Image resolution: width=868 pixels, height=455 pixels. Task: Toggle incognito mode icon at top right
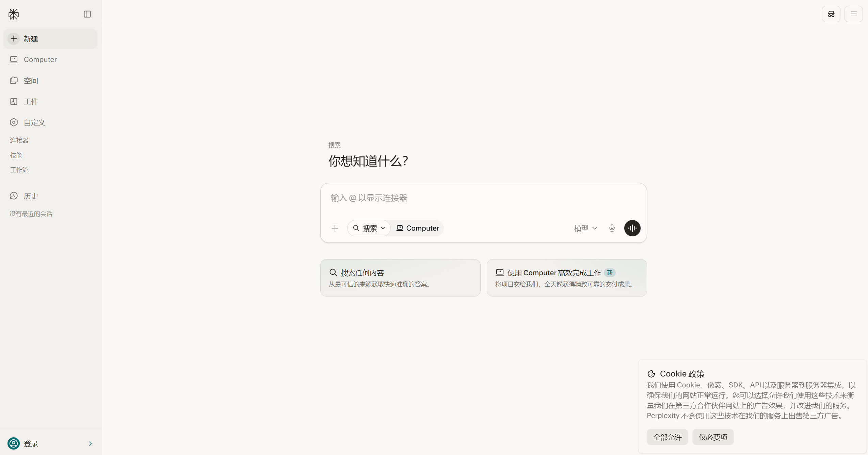click(x=831, y=14)
